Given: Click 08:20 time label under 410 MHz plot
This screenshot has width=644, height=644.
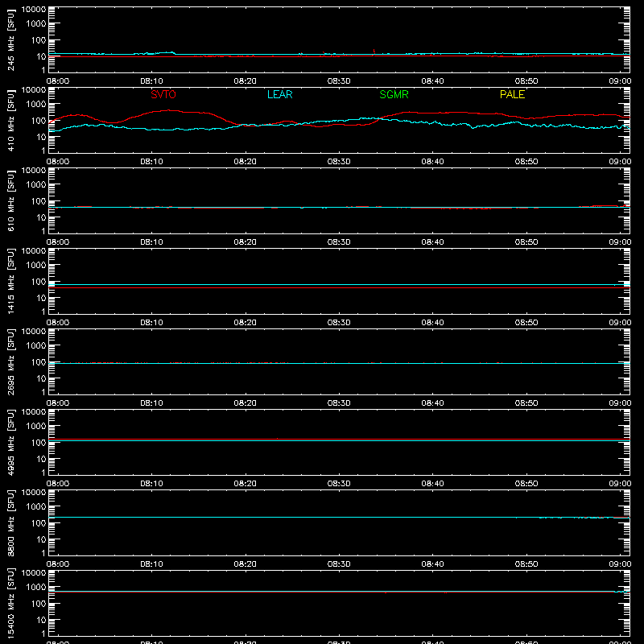Looking at the screenshot, I should click(x=246, y=162).
